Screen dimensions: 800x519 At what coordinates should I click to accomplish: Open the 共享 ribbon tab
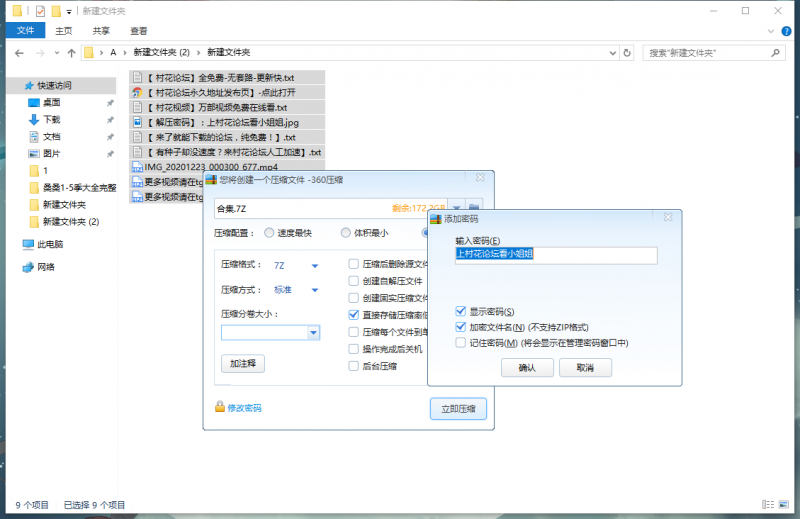(101, 31)
